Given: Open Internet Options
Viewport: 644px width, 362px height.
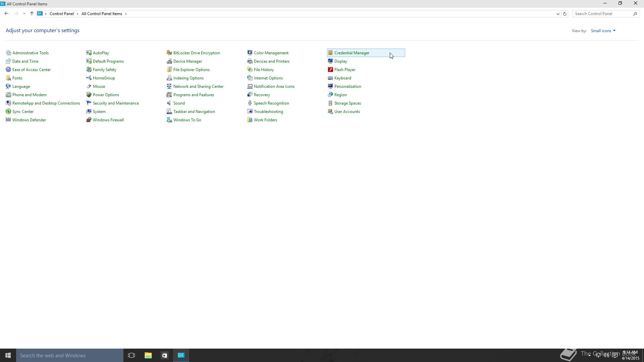Looking at the screenshot, I should 268,78.
